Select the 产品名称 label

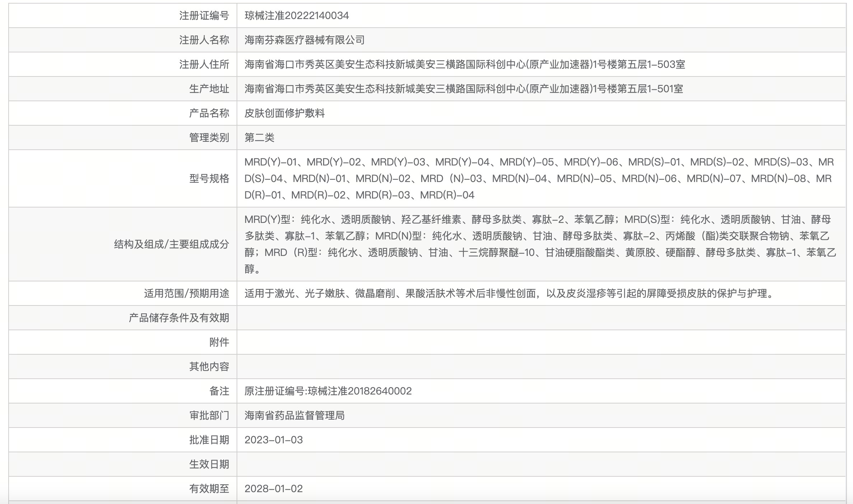[209, 113]
